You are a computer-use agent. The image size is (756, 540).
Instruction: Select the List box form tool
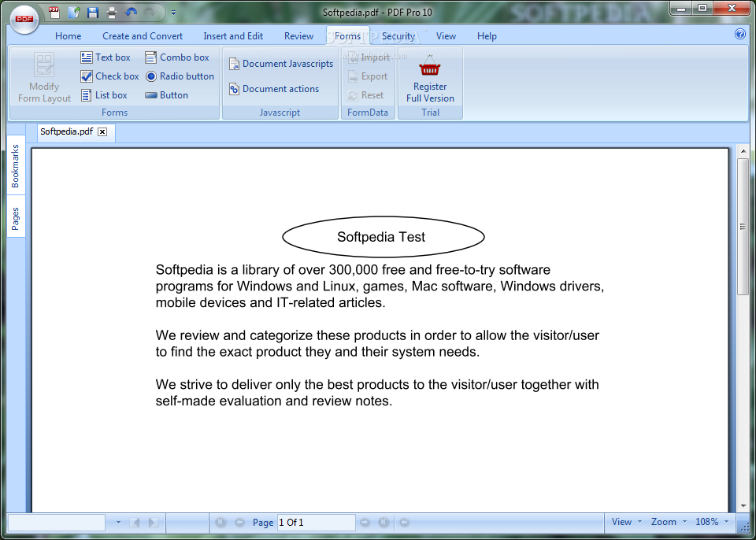[104, 95]
